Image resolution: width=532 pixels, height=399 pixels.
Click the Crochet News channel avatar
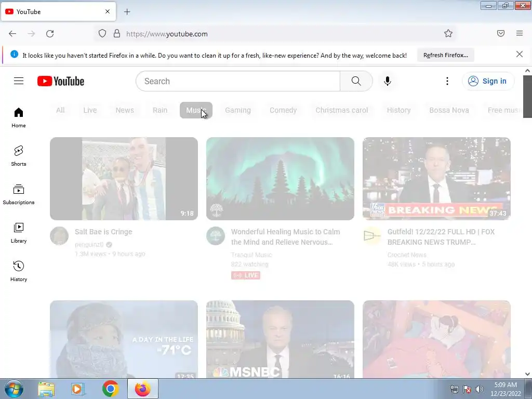372,236
